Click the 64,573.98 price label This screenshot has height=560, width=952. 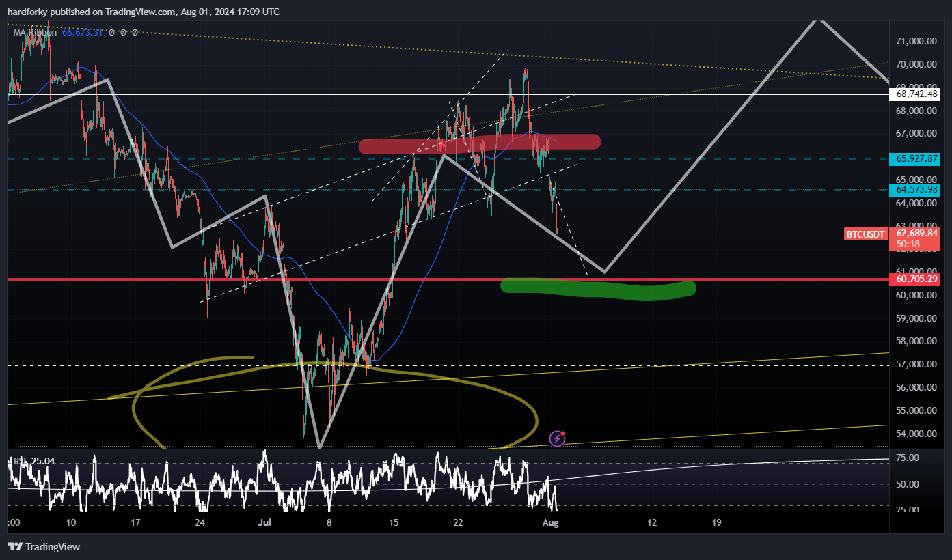(x=916, y=189)
